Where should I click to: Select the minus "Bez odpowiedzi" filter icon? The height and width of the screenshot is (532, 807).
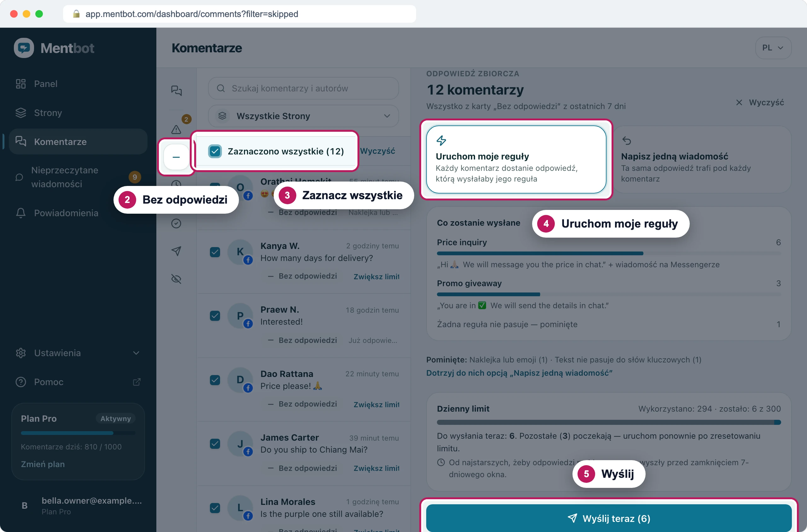[176, 157]
